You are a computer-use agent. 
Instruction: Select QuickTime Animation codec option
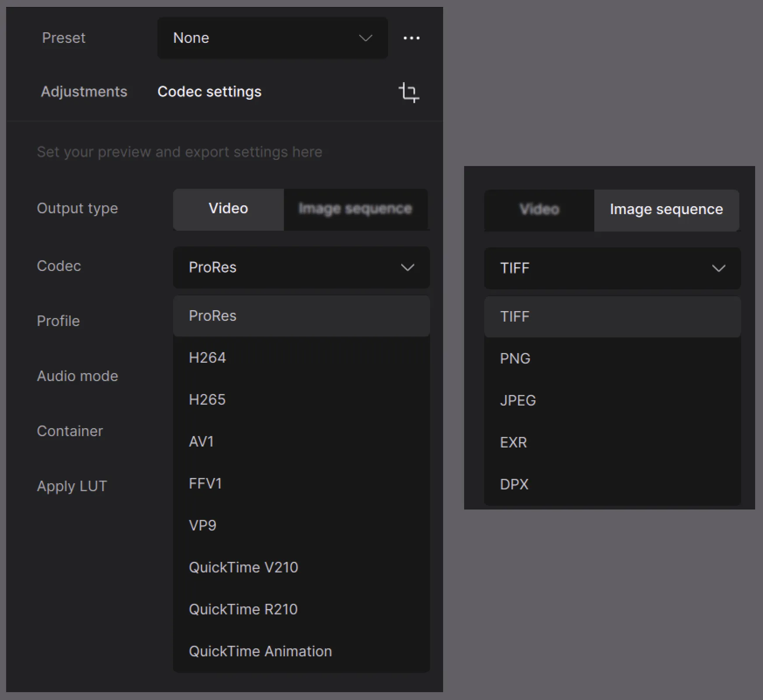260,651
